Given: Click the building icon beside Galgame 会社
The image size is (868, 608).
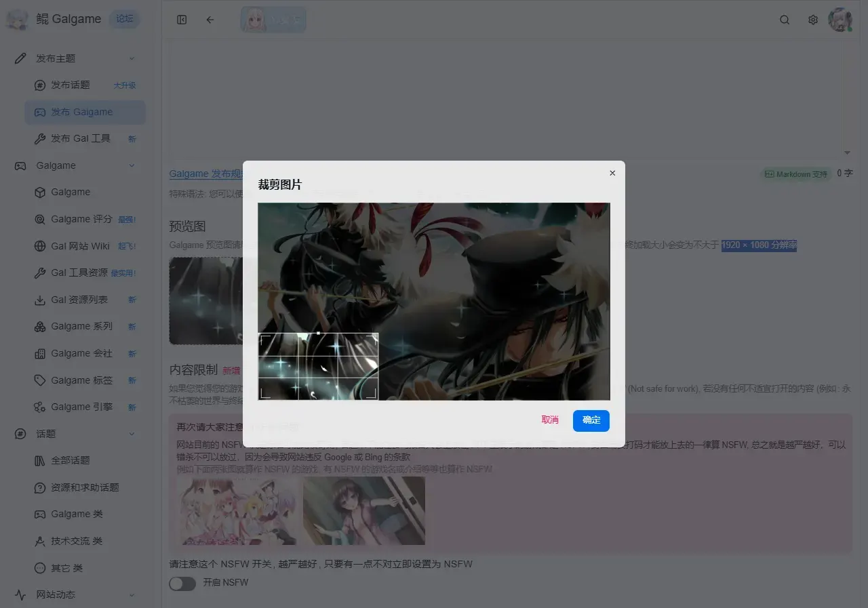Looking at the screenshot, I should pyautogui.click(x=40, y=353).
